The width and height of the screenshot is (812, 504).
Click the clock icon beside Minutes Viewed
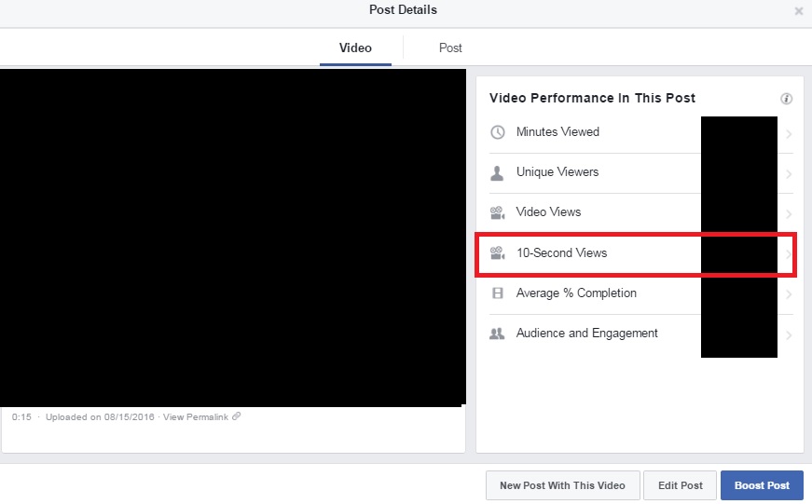click(x=497, y=132)
